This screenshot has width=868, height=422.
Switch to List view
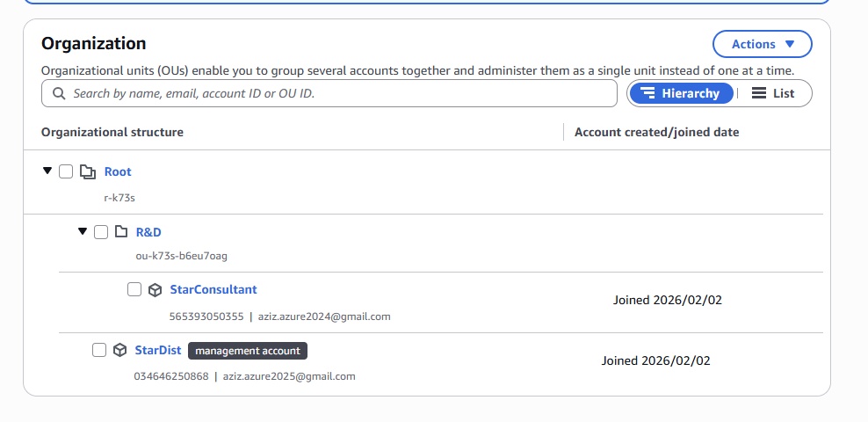click(x=773, y=93)
